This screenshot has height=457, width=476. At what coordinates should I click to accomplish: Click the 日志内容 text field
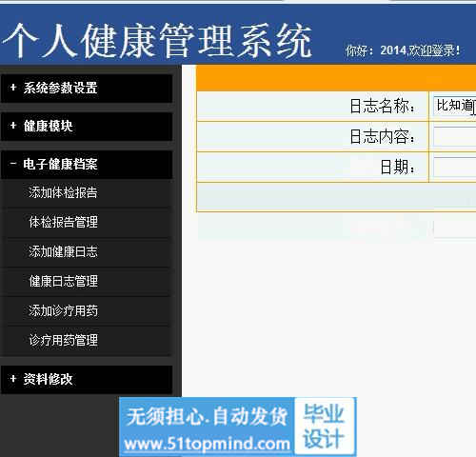click(x=455, y=136)
